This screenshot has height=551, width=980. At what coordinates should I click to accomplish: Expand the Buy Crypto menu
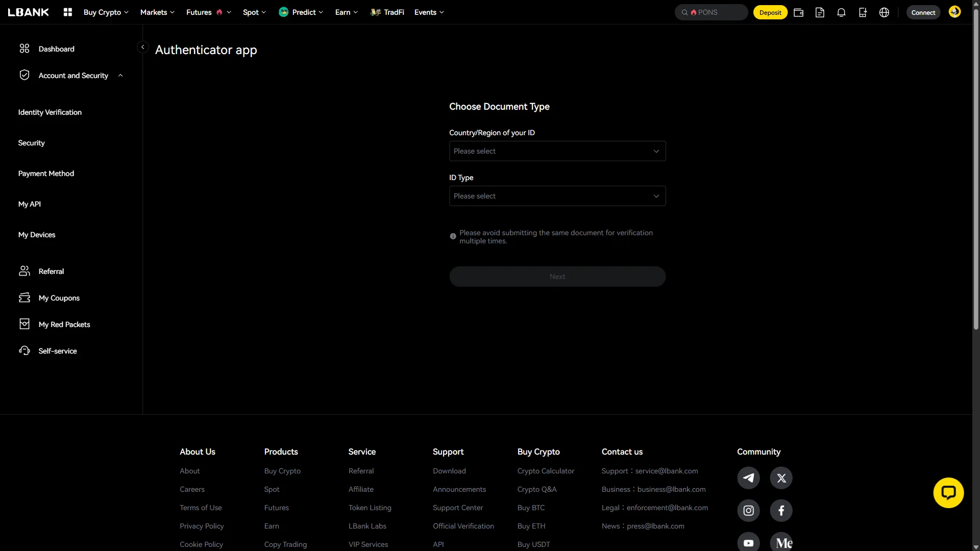click(106, 12)
